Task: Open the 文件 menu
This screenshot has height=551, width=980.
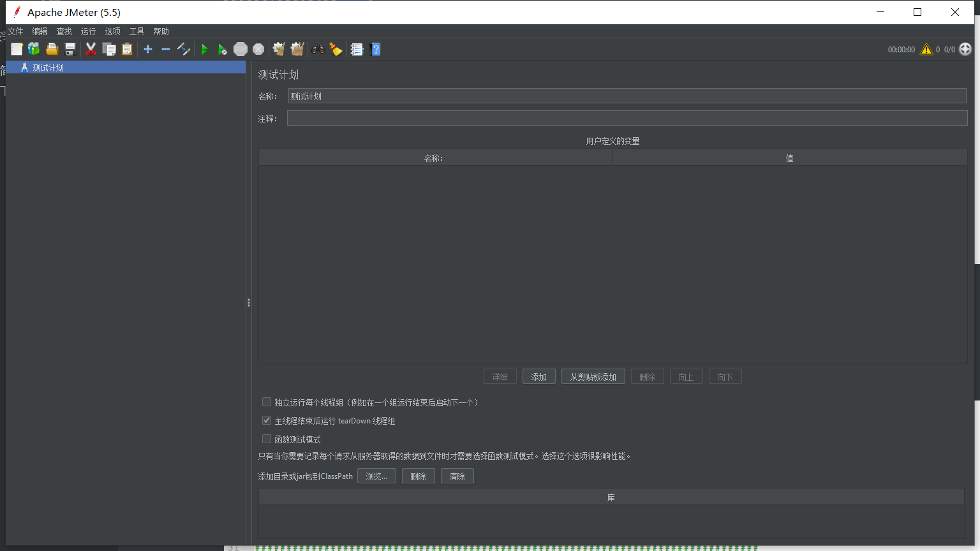Action: coord(16,31)
